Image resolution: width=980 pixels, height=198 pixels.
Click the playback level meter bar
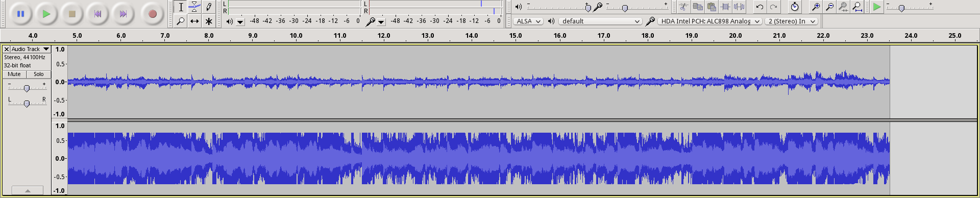(x=295, y=7)
